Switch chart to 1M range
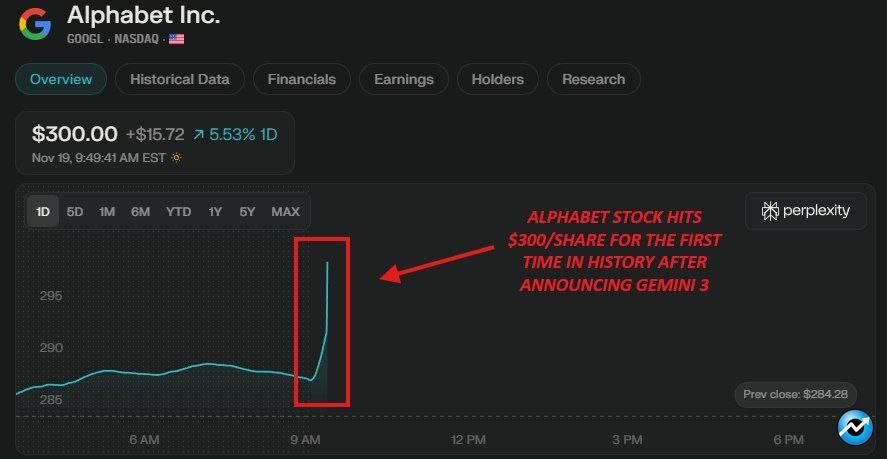 click(x=107, y=211)
